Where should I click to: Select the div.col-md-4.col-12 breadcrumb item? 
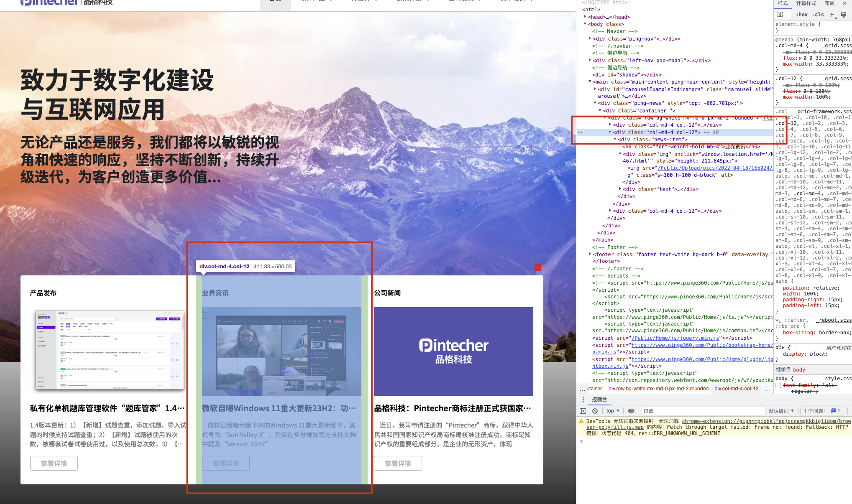point(736,389)
